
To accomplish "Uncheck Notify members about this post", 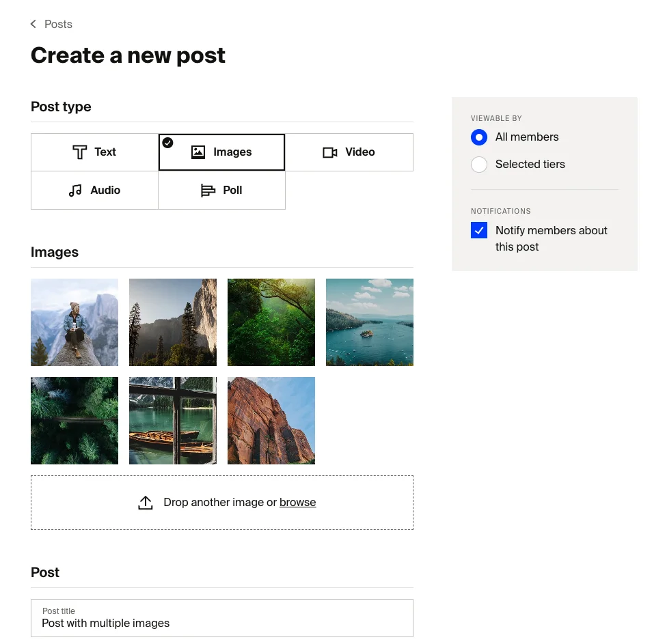I will pos(479,230).
